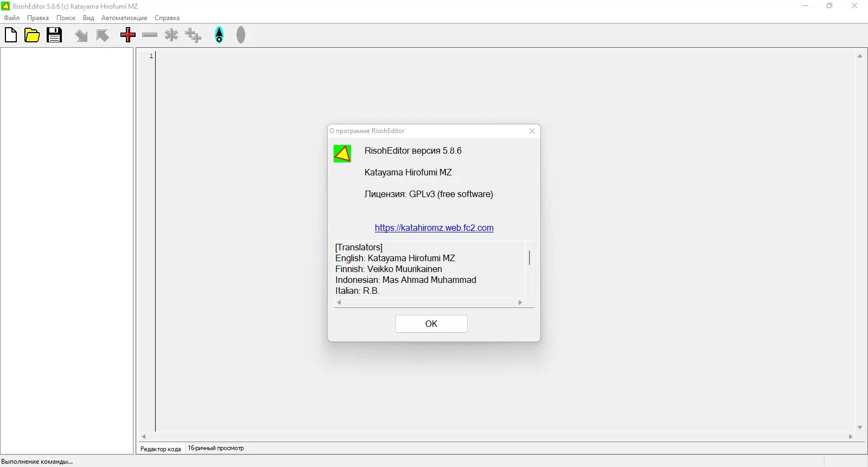Open the katahiromz.web.fc2.com link
This screenshot has height=467, width=868.
pyautogui.click(x=434, y=228)
